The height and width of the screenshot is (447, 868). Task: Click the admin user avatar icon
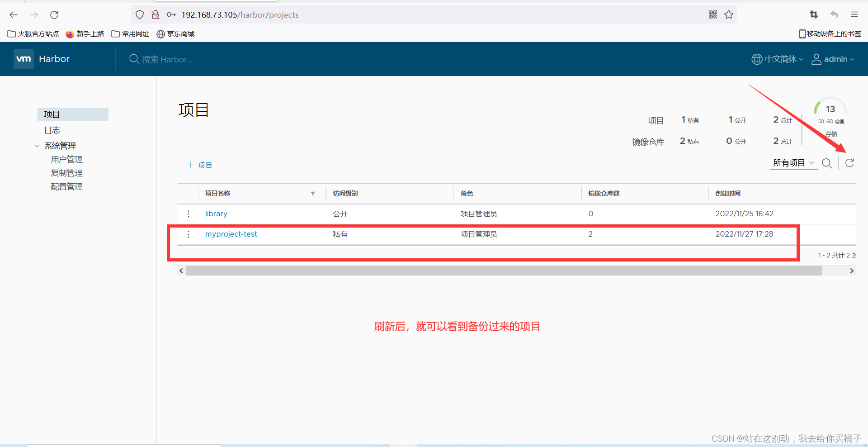pyautogui.click(x=816, y=59)
